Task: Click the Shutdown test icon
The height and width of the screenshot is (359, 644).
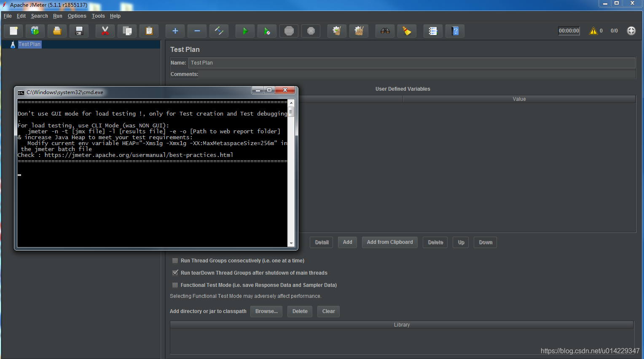Action: 311,31
